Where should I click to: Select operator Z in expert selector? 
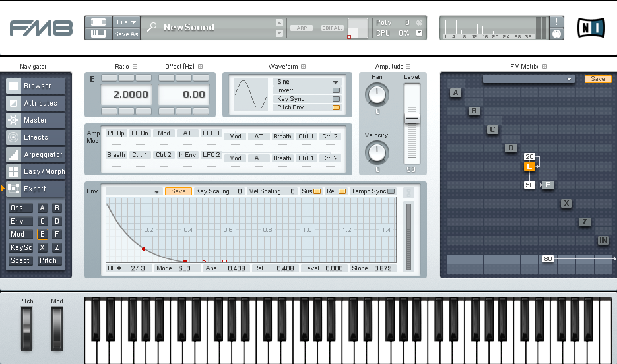click(57, 248)
